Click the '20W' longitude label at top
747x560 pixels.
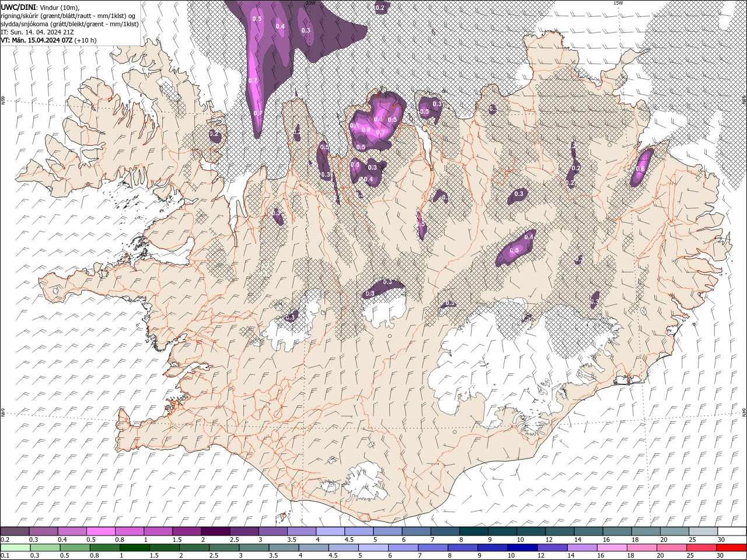tap(310, 3)
